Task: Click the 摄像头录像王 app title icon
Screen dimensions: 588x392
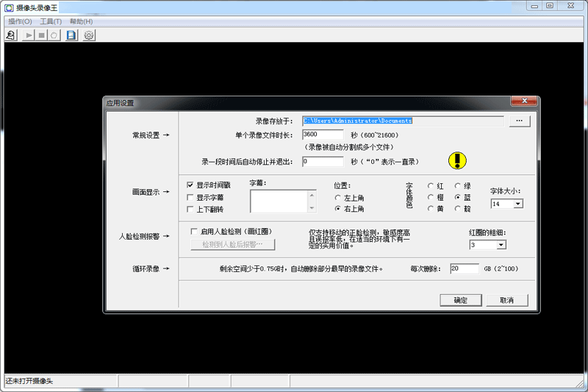Action: [8, 7]
